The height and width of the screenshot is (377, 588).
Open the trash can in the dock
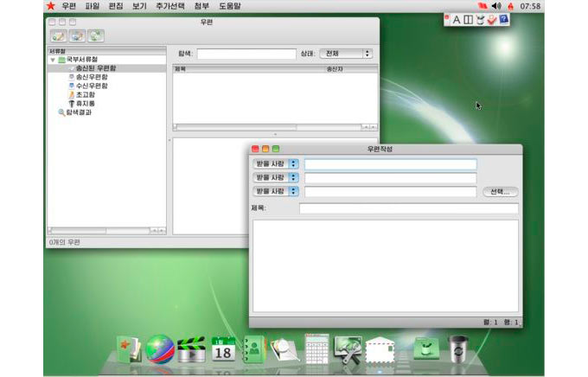[x=457, y=348]
